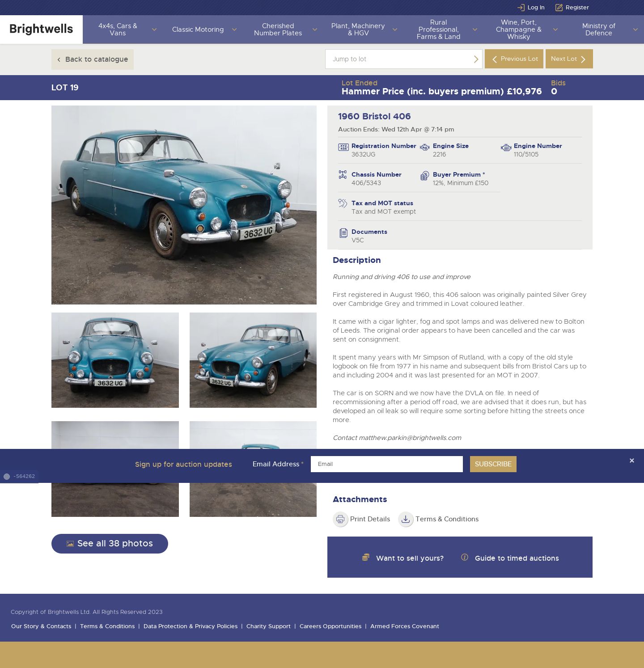Image resolution: width=644 pixels, height=668 pixels.
Task: Click the Subscribe button
Action: (x=493, y=464)
